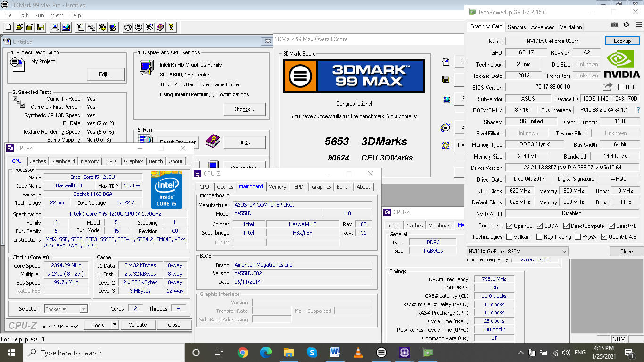
Task: Switch to GPU-Z Advanced tab
Action: tap(543, 27)
